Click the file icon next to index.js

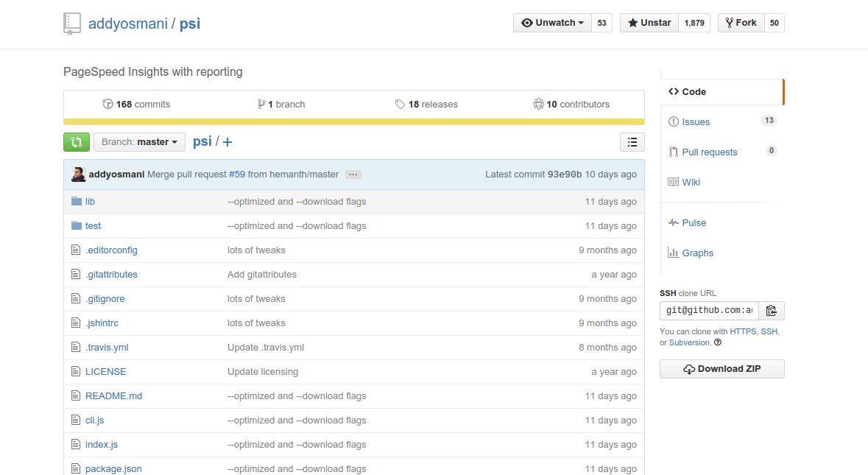tap(76, 445)
